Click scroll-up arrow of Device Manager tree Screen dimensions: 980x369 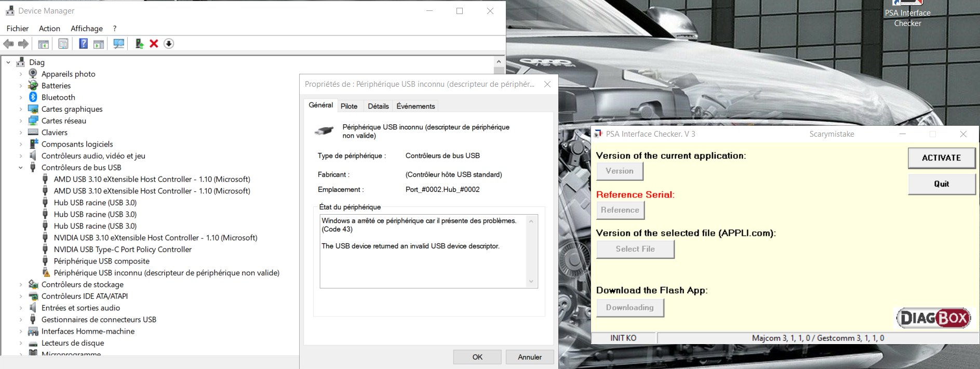(499, 61)
